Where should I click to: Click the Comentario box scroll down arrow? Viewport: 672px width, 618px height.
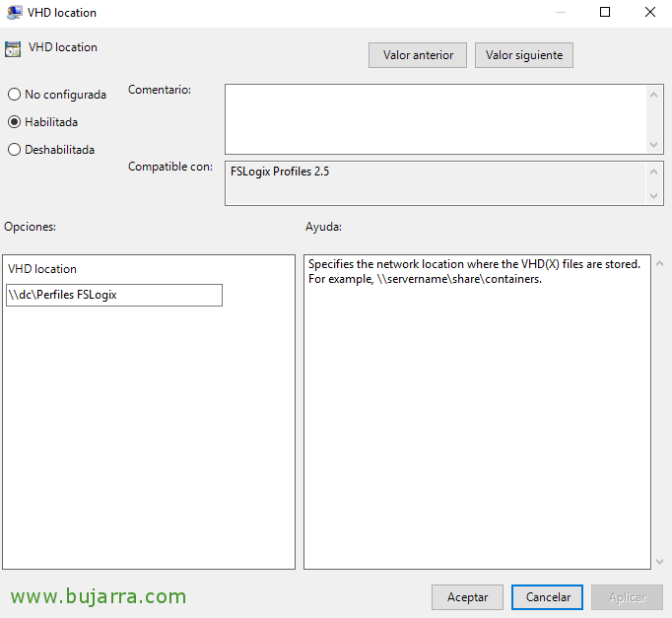coord(653,145)
